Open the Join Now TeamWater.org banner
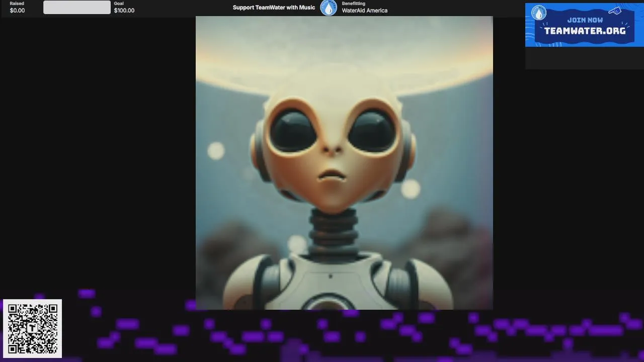This screenshot has height=362, width=644. pos(584,25)
